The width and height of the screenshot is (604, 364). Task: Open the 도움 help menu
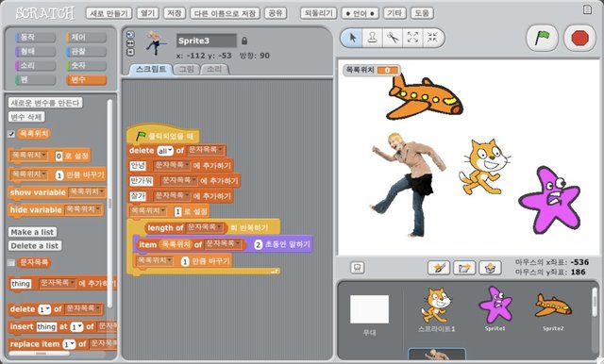tap(422, 13)
